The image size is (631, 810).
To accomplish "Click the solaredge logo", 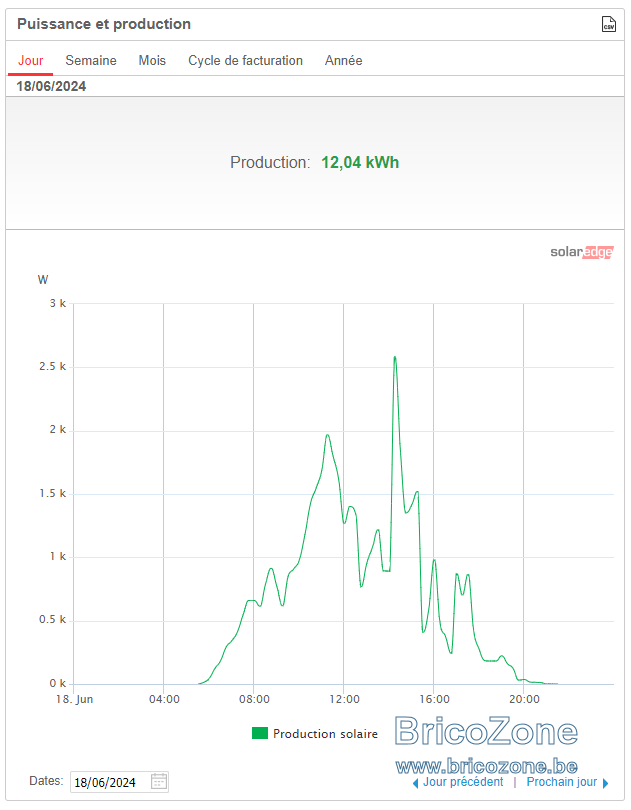I will coord(582,252).
